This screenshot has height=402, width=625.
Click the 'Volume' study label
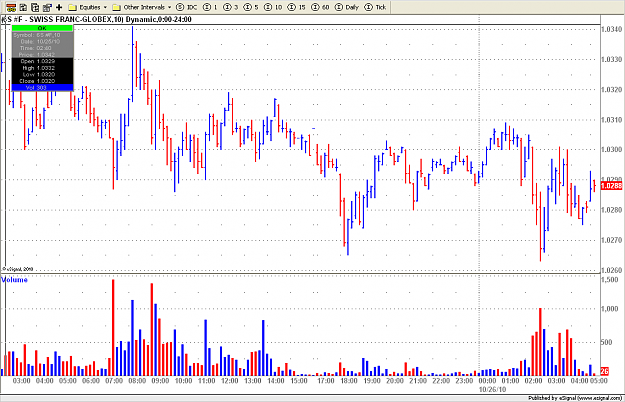(14, 280)
